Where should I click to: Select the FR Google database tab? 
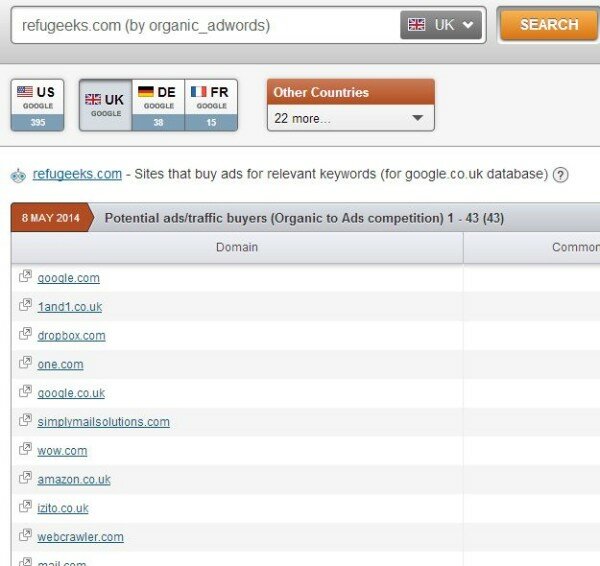(211, 105)
